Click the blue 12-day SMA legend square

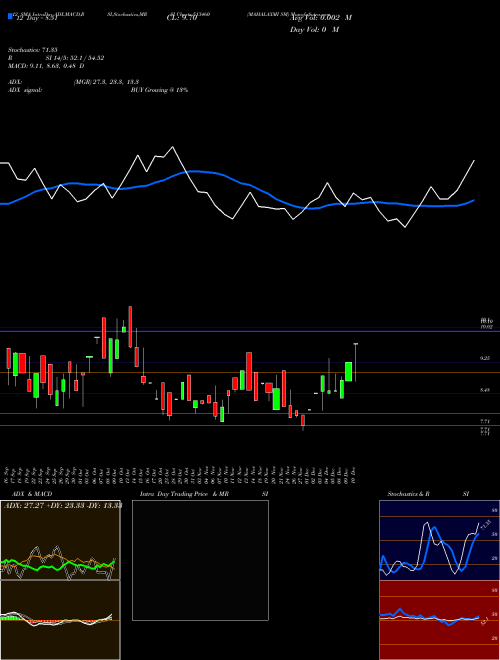pos(10,16)
